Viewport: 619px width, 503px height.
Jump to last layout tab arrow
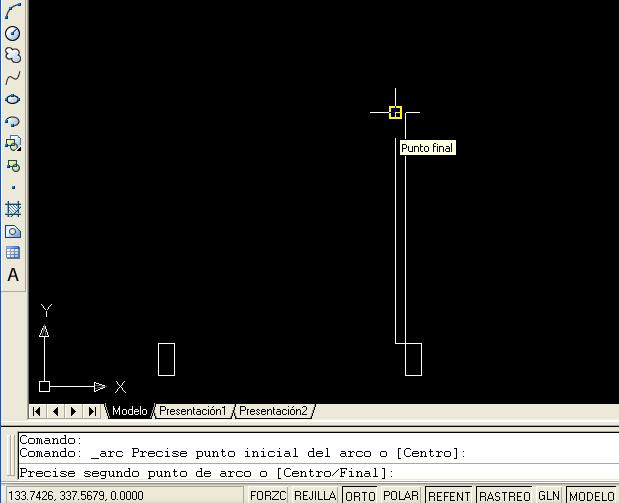pos(92,411)
